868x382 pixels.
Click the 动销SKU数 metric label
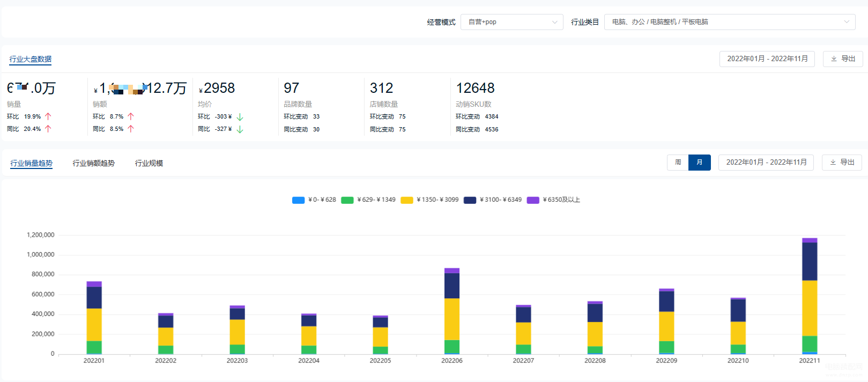click(473, 104)
